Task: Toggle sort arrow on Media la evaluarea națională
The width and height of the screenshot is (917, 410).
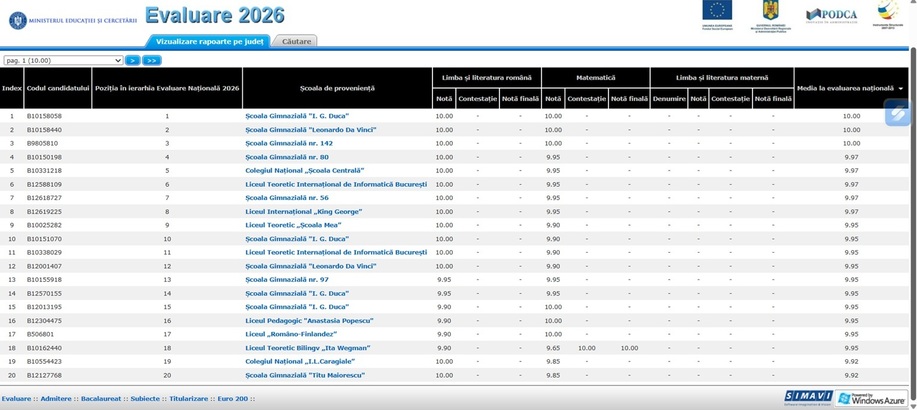Action: [900, 88]
